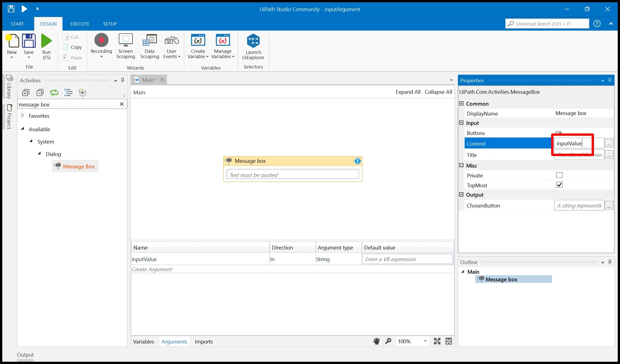
Task: Collapse the Dialog tree node
Action: [39, 153]
